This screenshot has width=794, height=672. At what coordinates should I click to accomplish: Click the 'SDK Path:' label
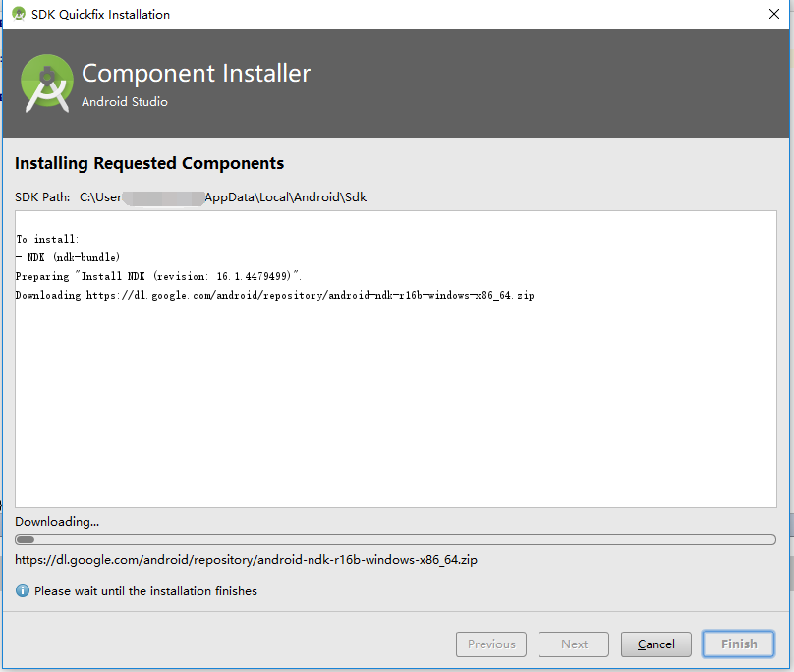[42, 197]
